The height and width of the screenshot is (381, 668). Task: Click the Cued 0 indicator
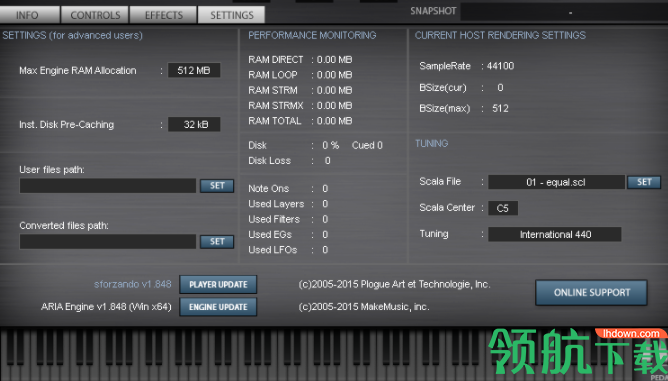click(x=367, y=145)
